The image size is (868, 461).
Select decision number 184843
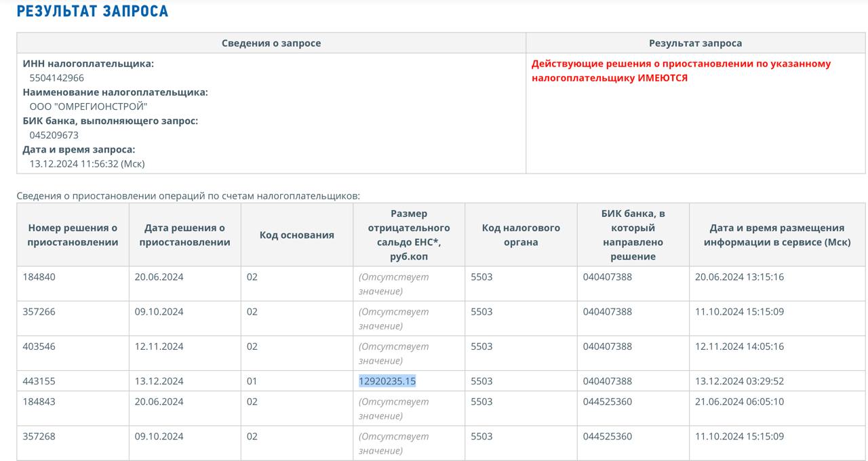(x=39, y=401)
